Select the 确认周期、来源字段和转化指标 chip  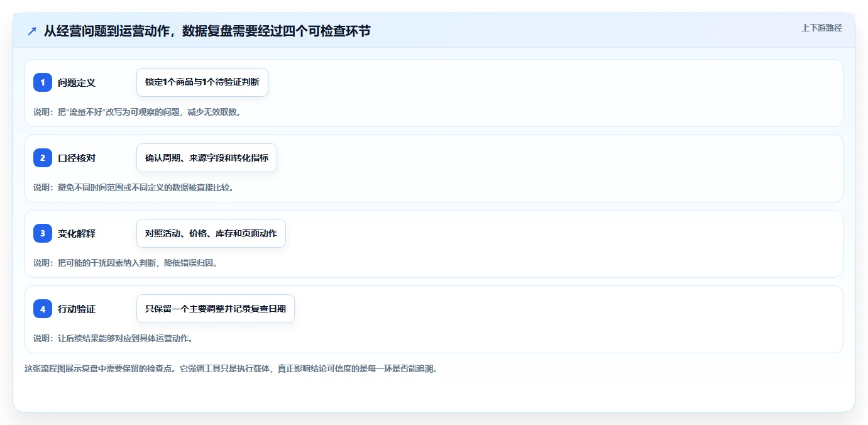click(207, 158)
